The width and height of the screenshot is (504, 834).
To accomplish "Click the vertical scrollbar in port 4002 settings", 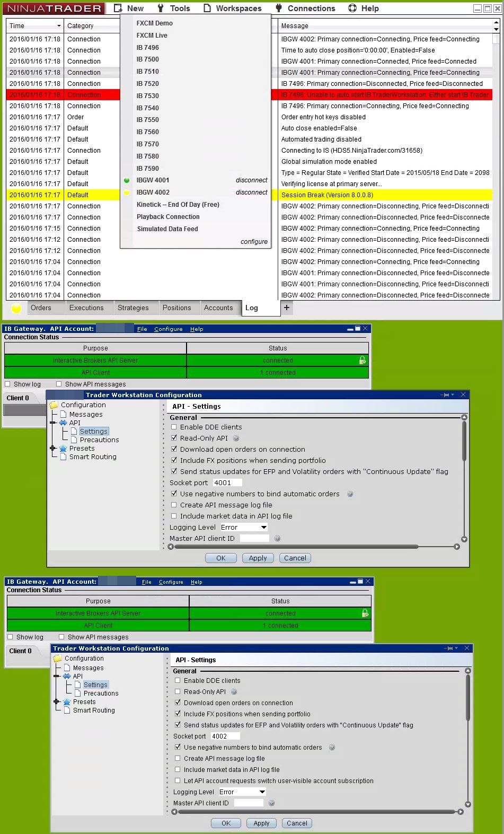I will (x=468, y=699).
